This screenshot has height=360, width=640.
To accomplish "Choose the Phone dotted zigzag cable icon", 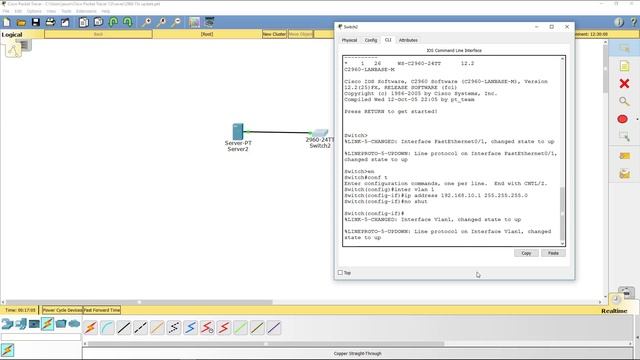I will click(x=174, y=327).
